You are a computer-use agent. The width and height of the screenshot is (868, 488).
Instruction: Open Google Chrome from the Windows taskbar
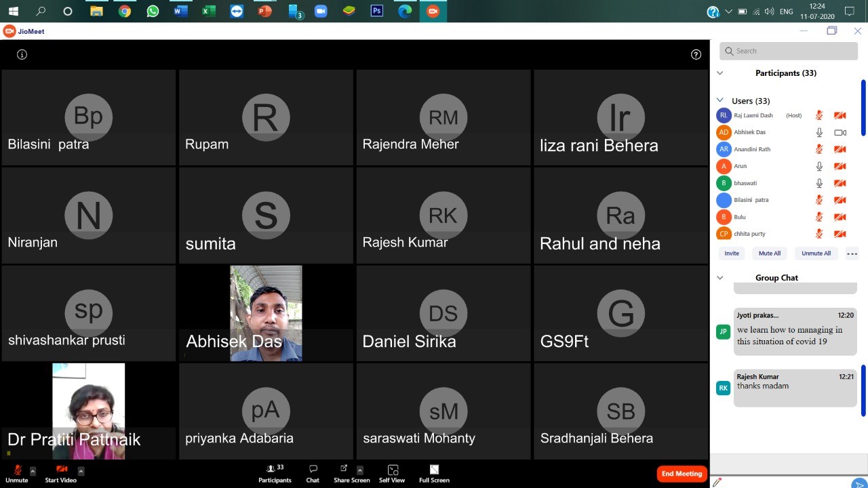click(x=124, y=12)
